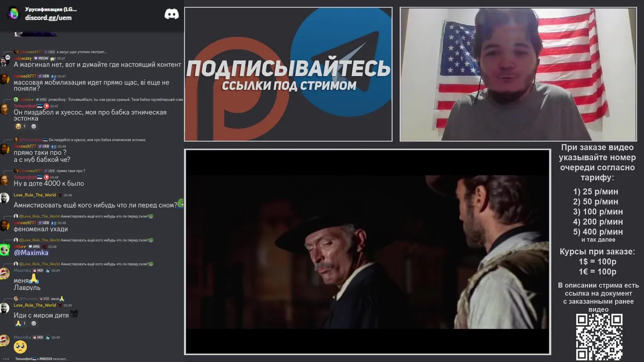Click the praying hands emoji after 'меня'
The height and width of the screenshot is (362, 644).
[34, 278]
